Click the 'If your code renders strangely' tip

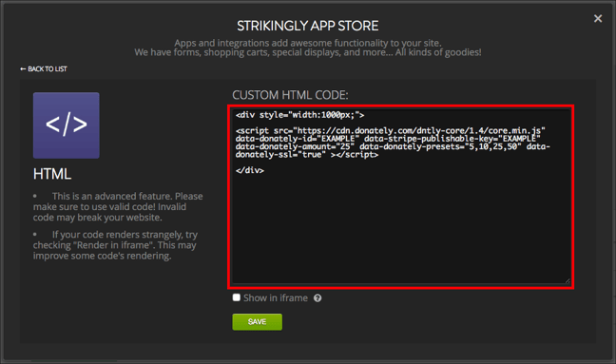115,245
